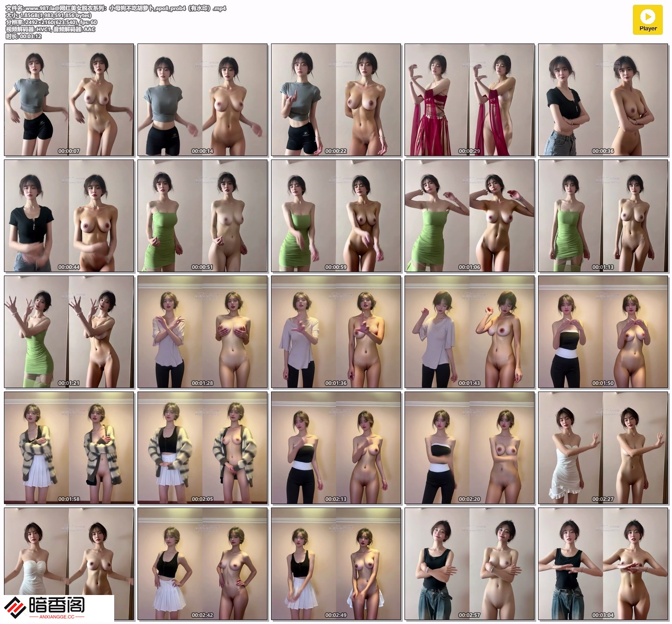The width and height of the screenshot is (672, 624).
Task: Open the frame stamped 00:00:36
Action: (603, 100)
